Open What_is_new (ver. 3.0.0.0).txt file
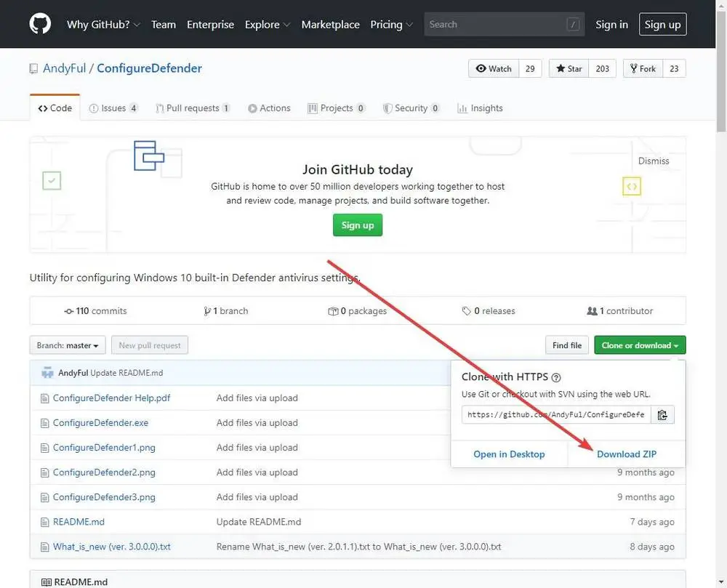Image resolution: width=727 pixels, height=588 pixels. pyautogui.click(x=112, y=547)
